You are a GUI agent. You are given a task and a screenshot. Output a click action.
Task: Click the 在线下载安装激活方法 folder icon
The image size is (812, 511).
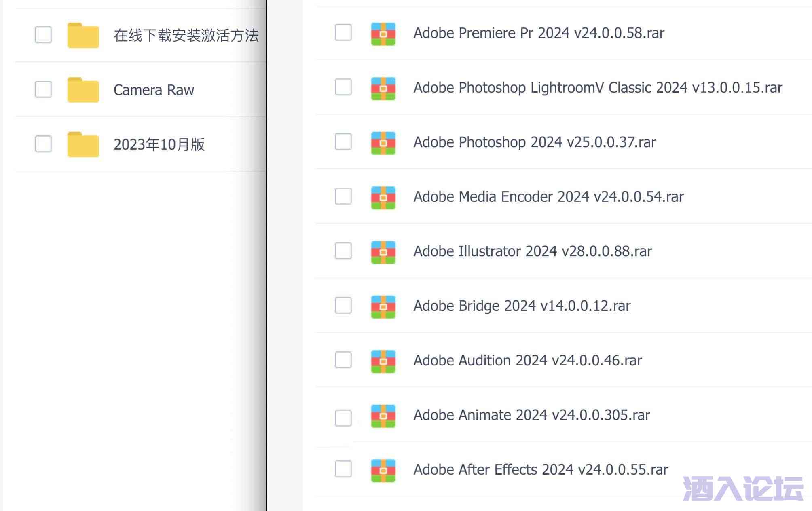click(x=83, y=36)
